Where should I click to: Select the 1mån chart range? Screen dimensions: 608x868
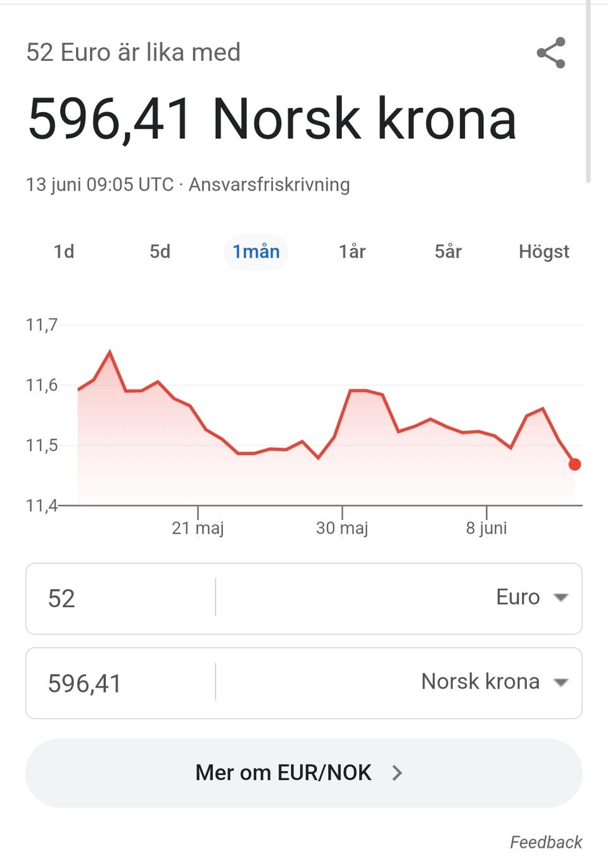coord(256,252)
